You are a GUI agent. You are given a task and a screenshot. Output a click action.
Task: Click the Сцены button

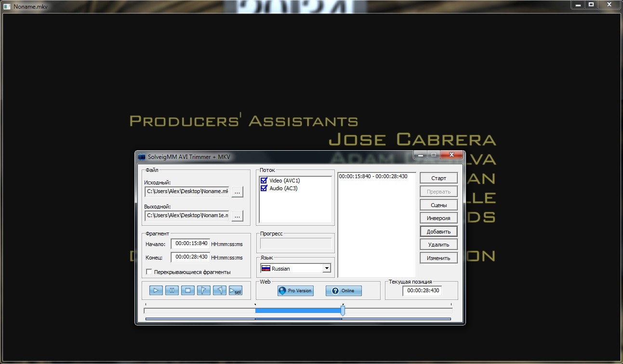click(x=438, y=205)
